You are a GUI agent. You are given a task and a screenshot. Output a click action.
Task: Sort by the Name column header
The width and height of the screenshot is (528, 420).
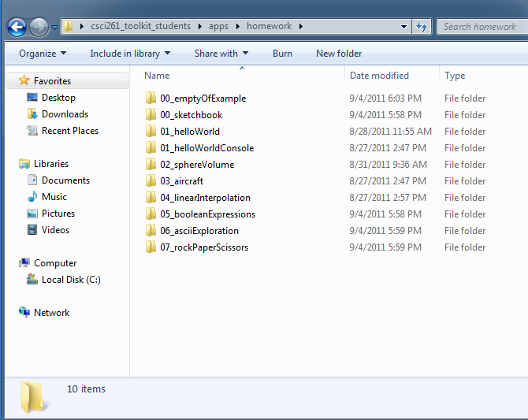coord(157,76)
